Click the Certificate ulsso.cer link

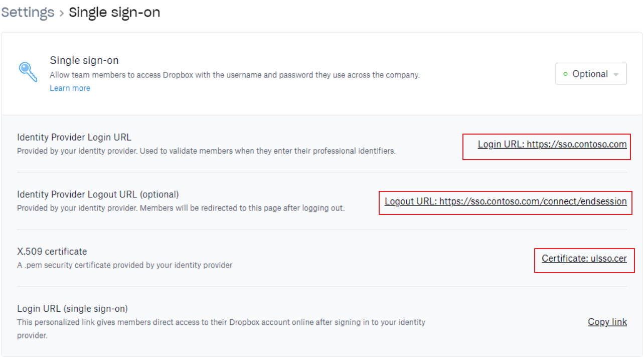584,259
